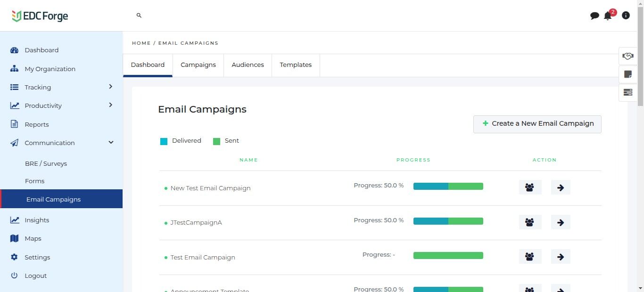Open JTestCampaignA with arrow button
Image resolution: width=644 pixels, height=292 pixels.
point(561,222)
